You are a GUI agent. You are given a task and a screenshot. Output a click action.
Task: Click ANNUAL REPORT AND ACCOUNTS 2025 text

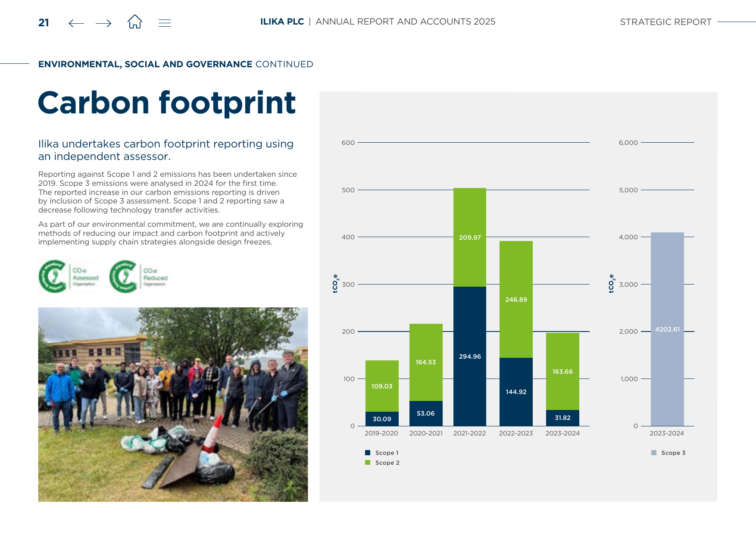pyautogui.click(x=406, y=22)
